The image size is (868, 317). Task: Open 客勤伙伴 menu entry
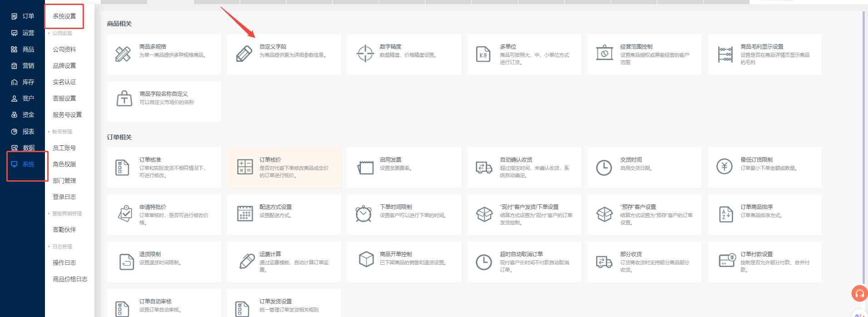[x=64, y=230]
